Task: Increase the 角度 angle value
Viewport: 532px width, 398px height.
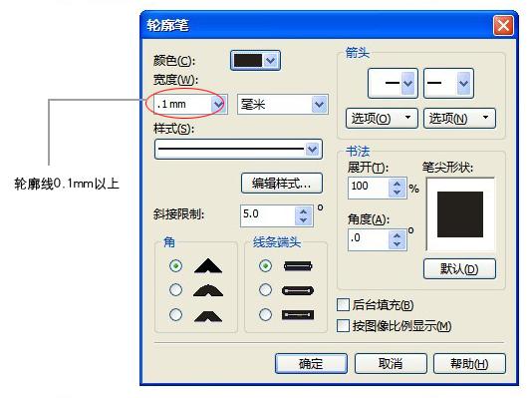Action: (397, 235)
